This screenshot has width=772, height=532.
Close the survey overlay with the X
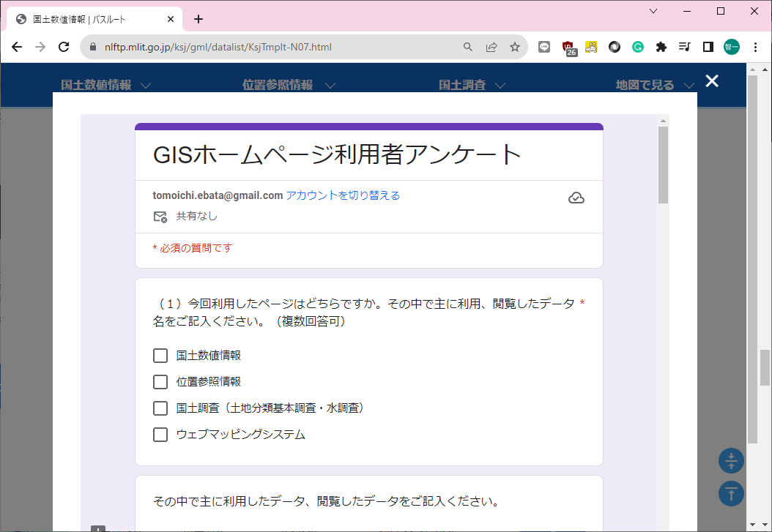point(712,81)
